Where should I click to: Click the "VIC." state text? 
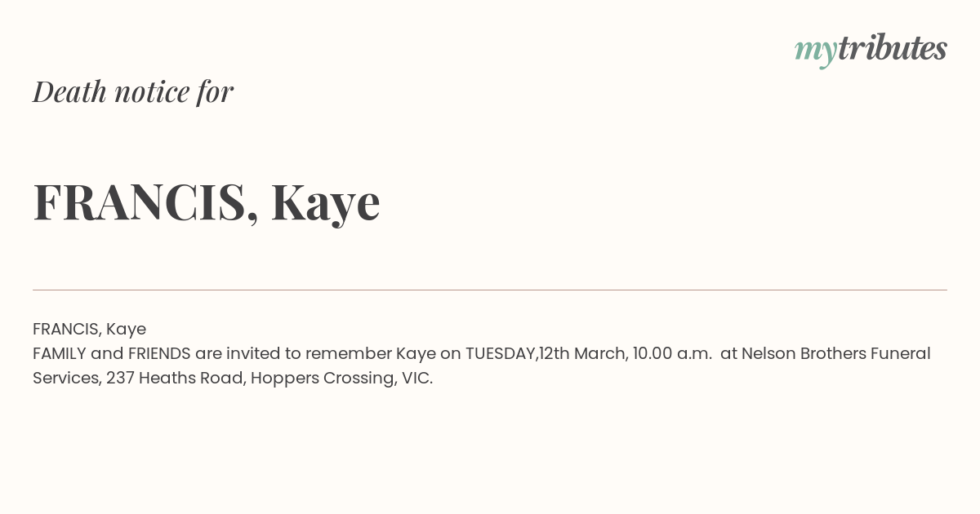pos(417,379)
